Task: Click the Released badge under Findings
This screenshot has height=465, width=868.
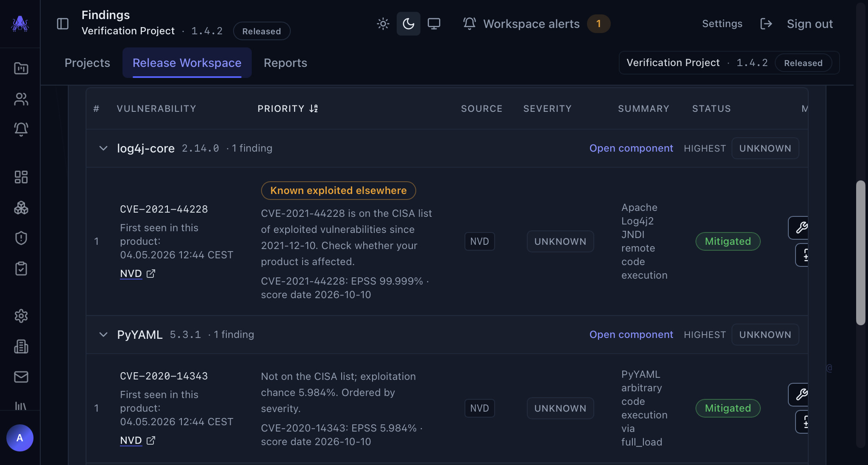Action: click(262, 31)
